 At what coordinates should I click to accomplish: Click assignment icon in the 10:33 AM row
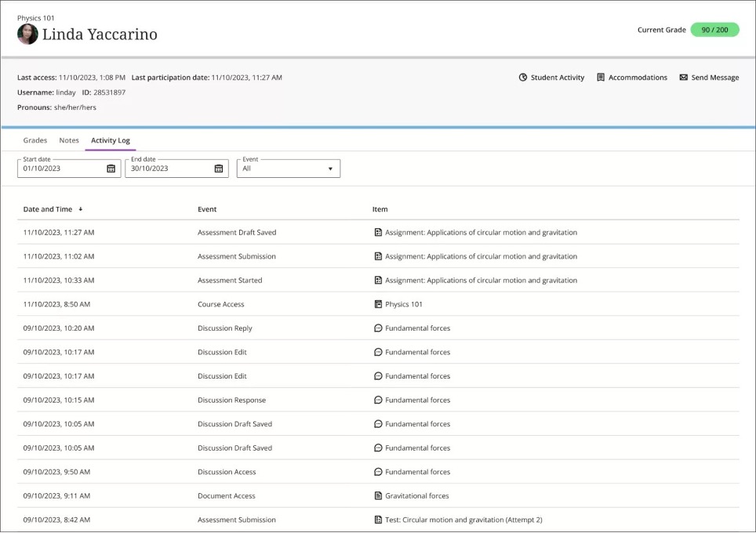coord(378,280)
